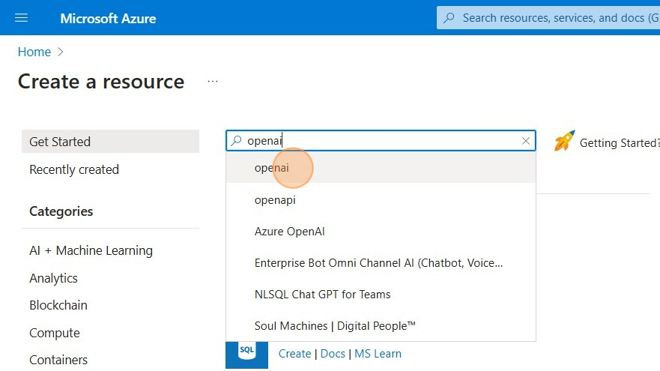Open Analytics category
Screen dimensions: 660x371
[53, 278]
